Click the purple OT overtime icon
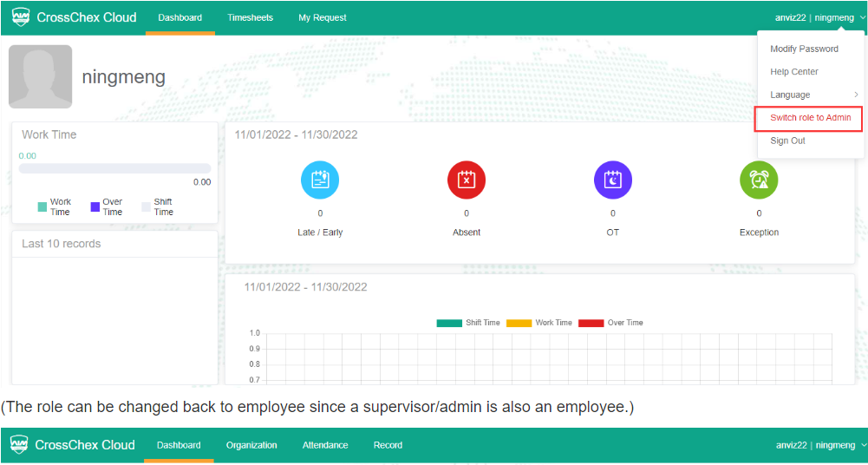 (612, 180)
